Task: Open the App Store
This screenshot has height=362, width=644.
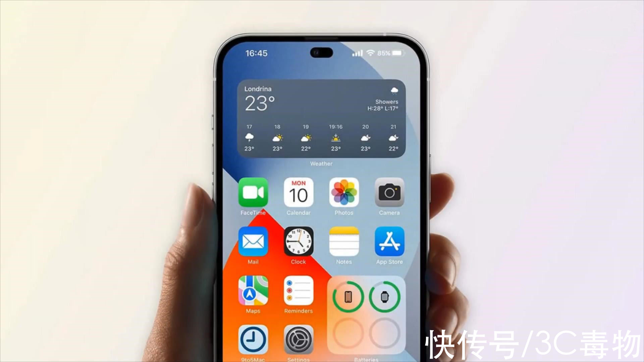Action: point(389,243)
